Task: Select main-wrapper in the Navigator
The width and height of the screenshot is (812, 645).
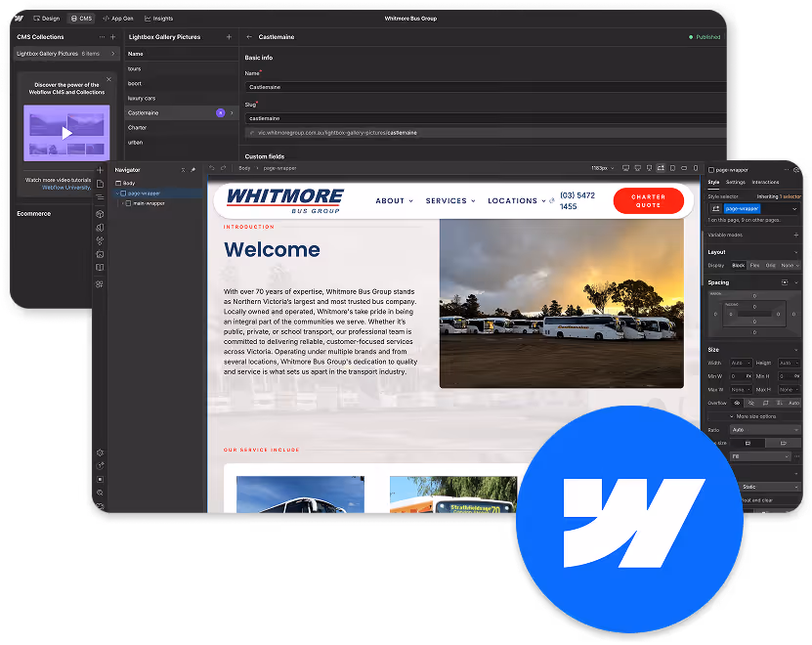Action: pos(145,203)
